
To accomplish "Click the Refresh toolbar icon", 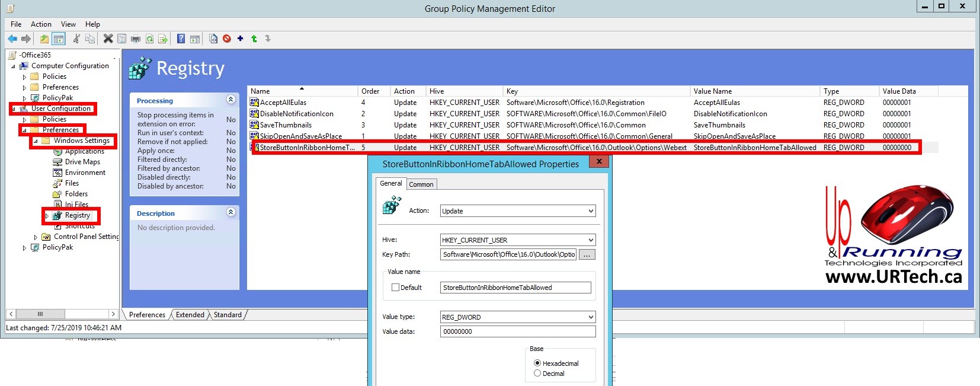I will [x=149, y=39].
